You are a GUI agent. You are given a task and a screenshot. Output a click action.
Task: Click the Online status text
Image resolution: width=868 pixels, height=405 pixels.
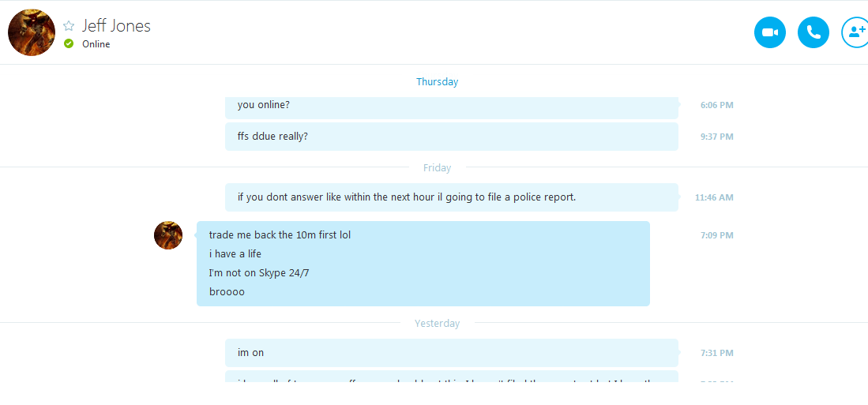96,44
